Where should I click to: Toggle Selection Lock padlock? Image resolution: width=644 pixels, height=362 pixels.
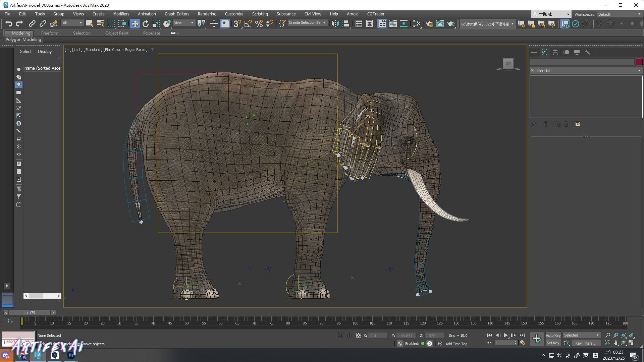(x=350, y=335)
